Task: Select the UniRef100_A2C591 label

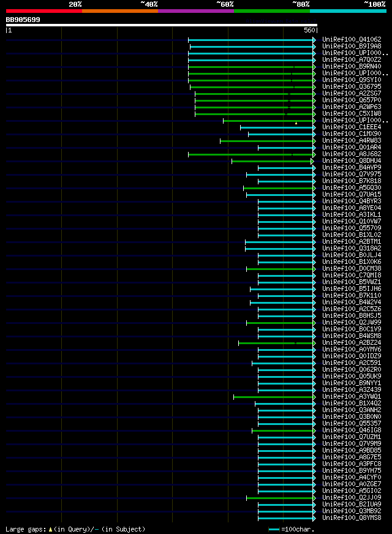Action: [352, 363]
